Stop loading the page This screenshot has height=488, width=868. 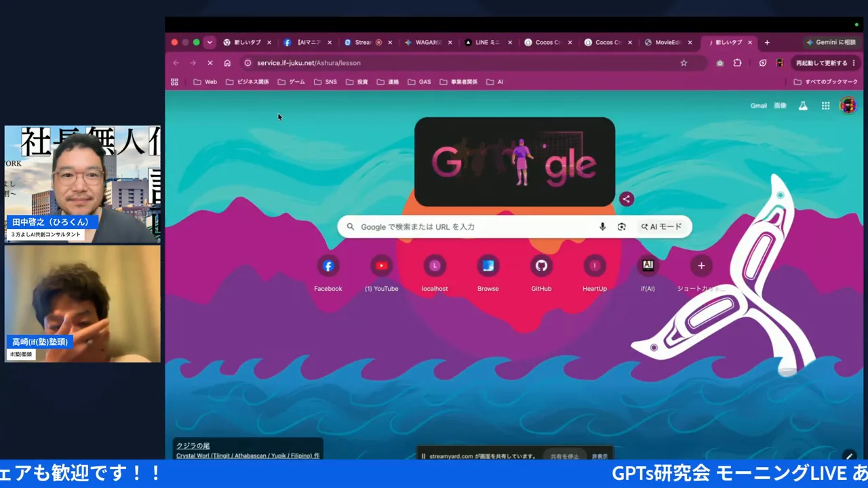[210, 63]
